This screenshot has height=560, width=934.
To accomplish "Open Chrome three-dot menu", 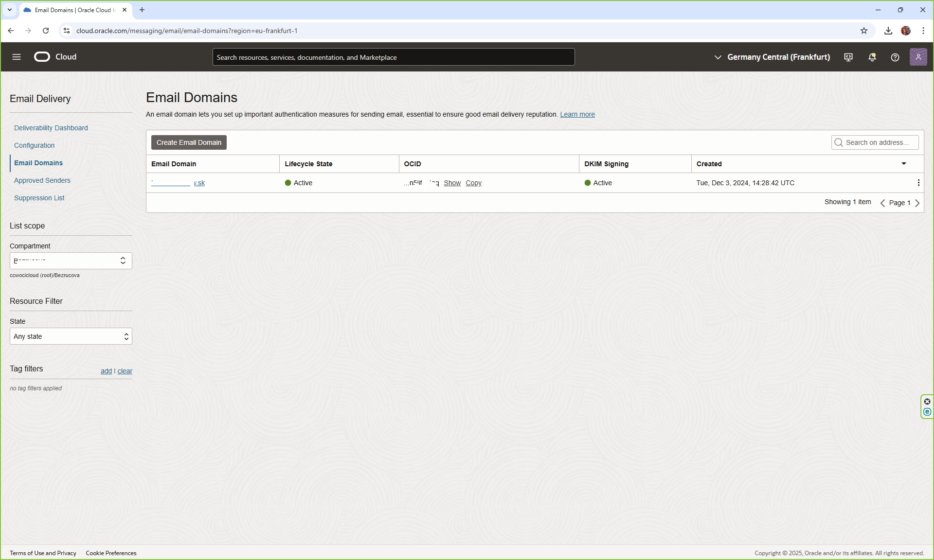I will [x=923, y=31].
